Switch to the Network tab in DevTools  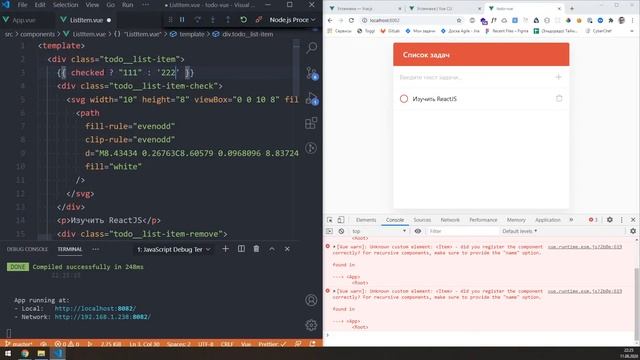pyautogui.click(x=450, y=220)
